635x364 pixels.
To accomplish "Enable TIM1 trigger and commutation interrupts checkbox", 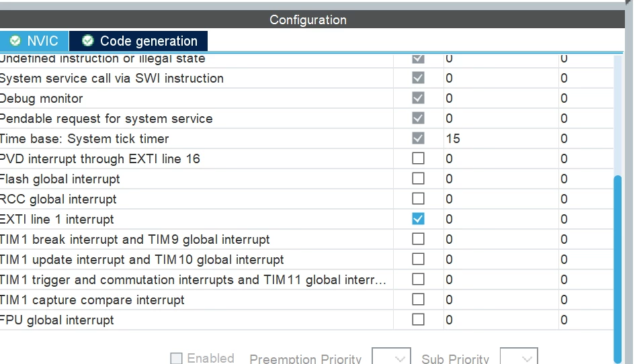I will (418, 279).
